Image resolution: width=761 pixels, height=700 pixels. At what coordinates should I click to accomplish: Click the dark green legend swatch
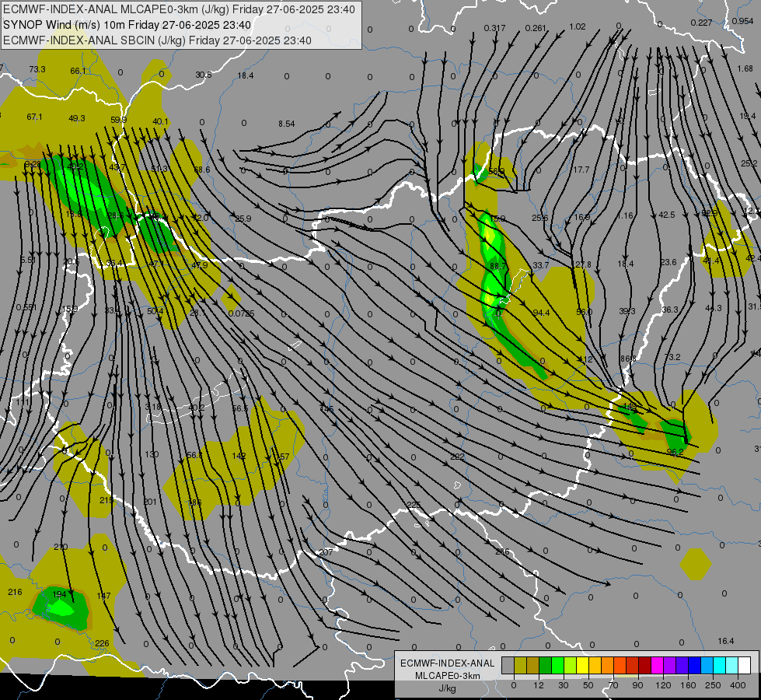[x=546, y=665]
